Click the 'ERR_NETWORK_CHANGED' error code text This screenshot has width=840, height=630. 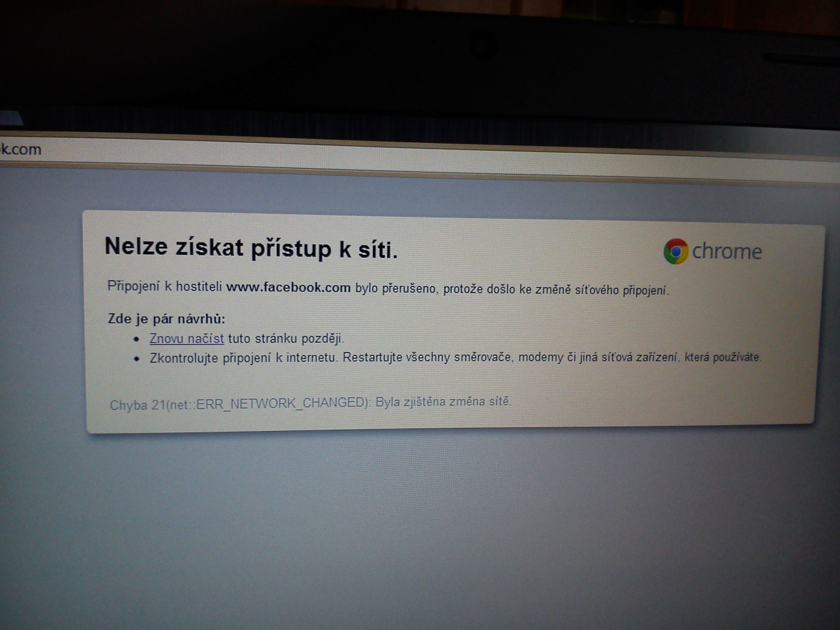280,403
